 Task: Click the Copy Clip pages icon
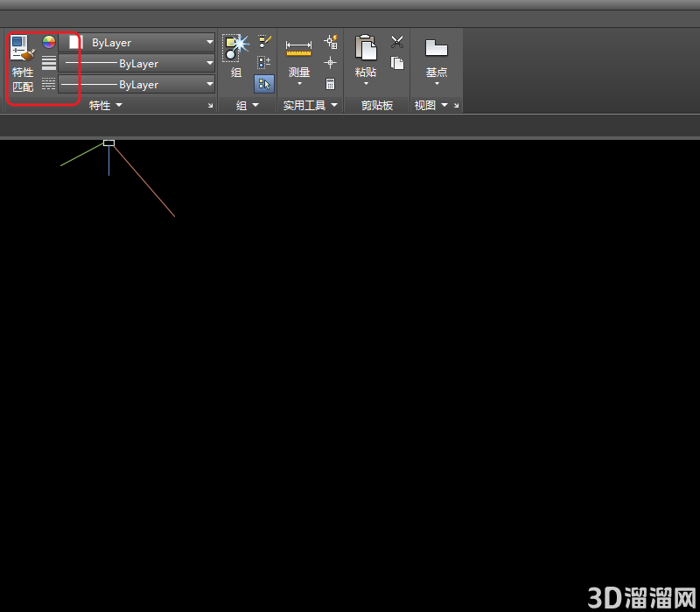pos(397,63)
